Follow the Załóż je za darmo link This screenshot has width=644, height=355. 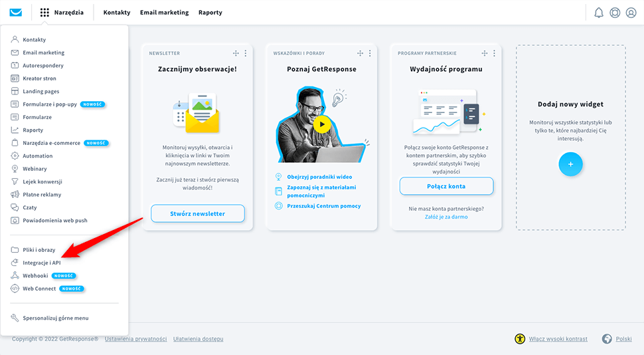tap(446, 217)
